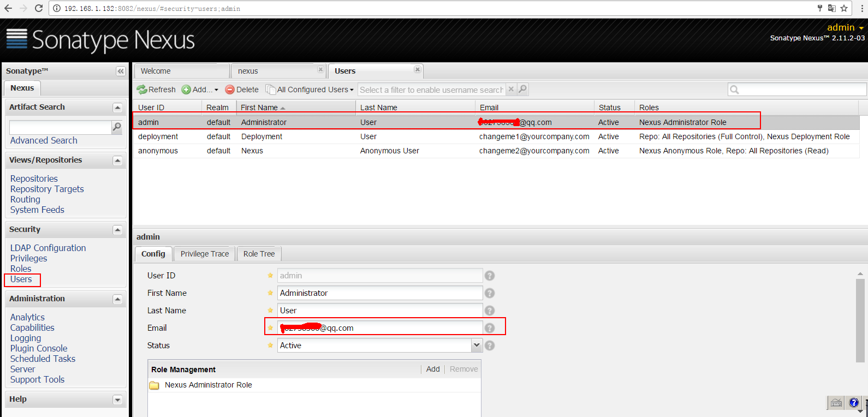Image resolution: width=868 pixels, height=417 pixels.
Task: Click the Artifact Search magnifier icon
Action: point(117,127)
